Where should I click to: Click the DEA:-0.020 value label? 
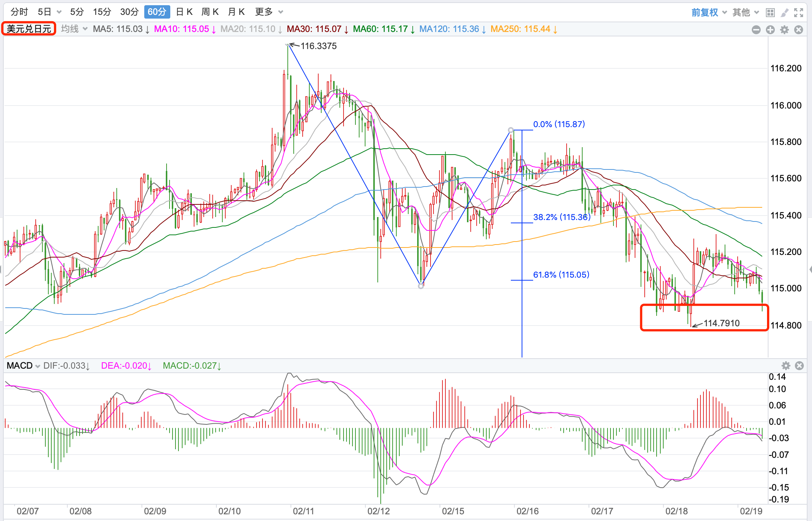coord(126,366)
